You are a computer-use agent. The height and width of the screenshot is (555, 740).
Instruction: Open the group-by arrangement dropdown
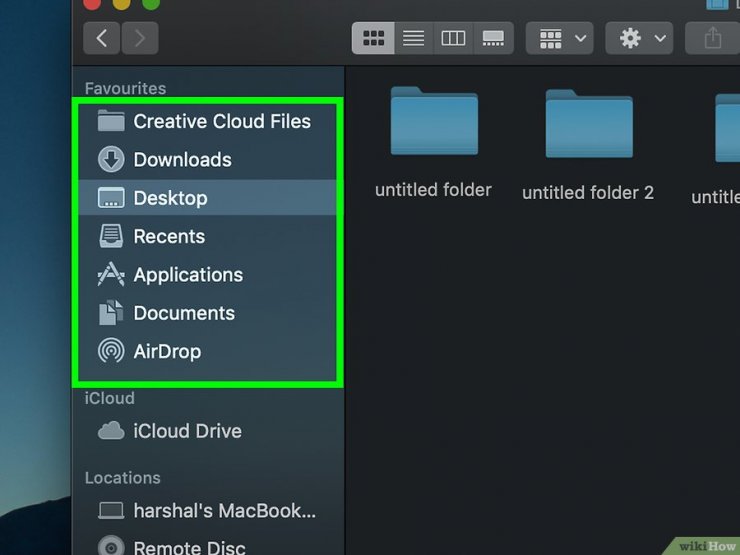pyautogui.click(x=560, y=38)
